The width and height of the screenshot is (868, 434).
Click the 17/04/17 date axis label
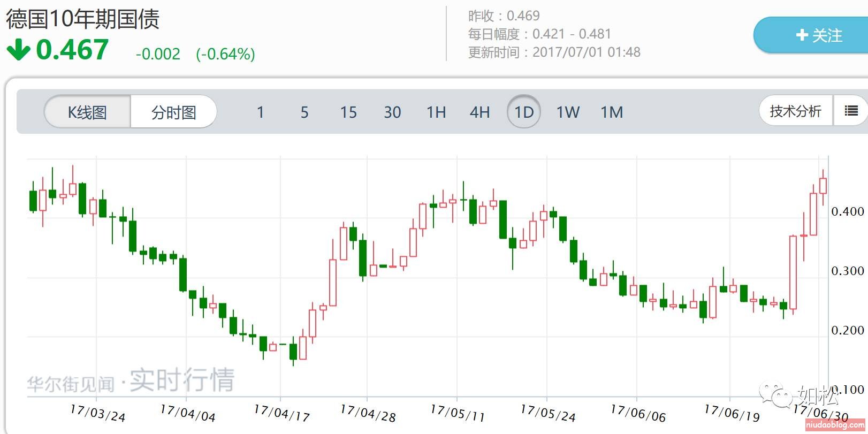[x=281, y=413]
